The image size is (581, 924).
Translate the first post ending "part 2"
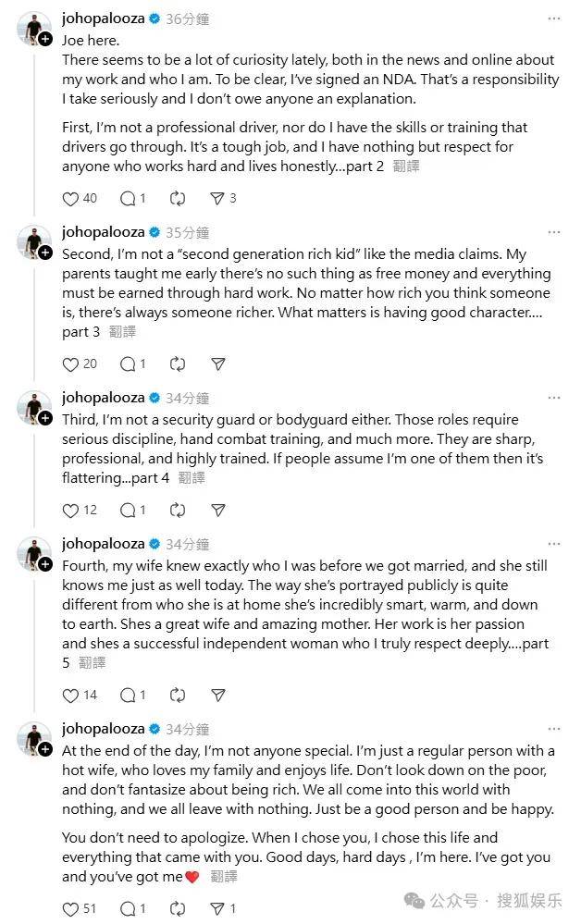click(406, 167)
